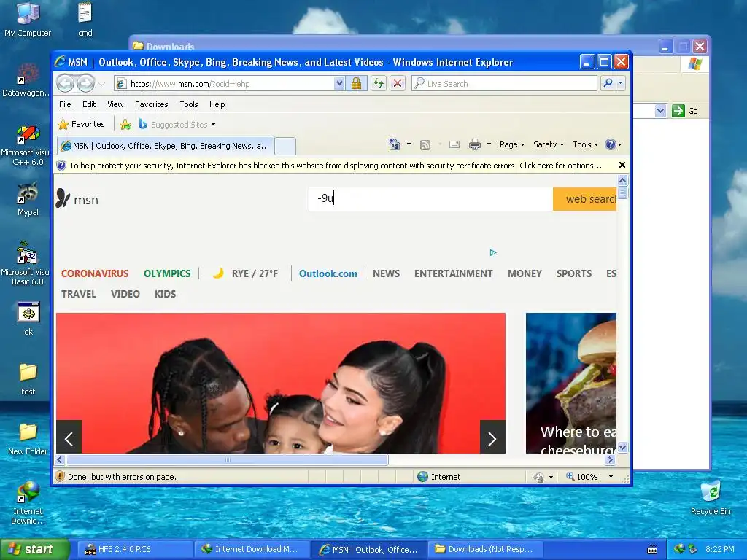Open the cheeseburger article thumbnail

(571, 383)
